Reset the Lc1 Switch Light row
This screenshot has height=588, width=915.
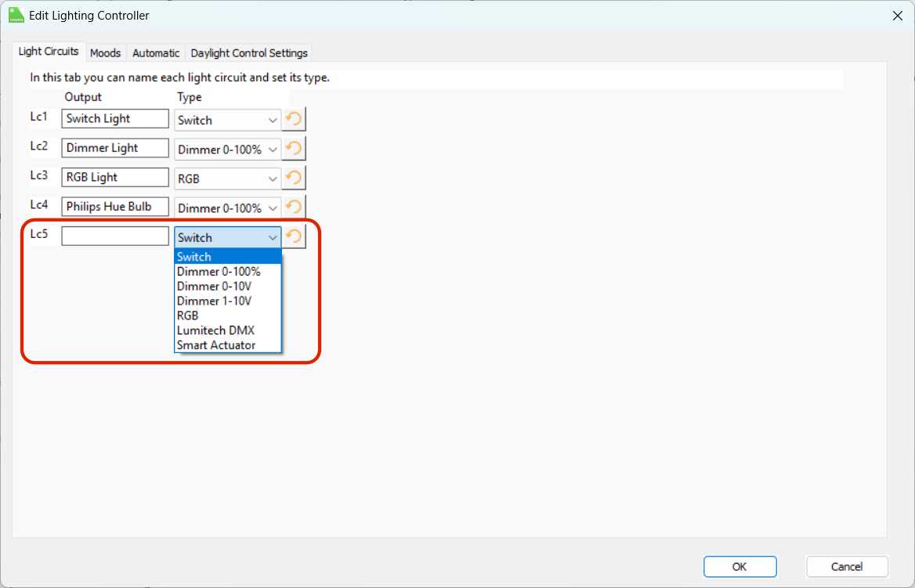[294, 120]
